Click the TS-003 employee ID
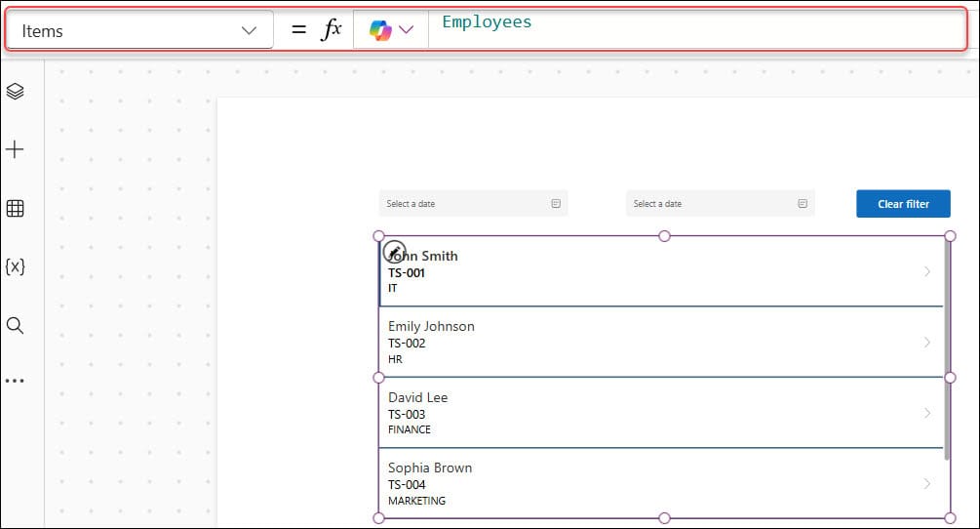The width and height of the screenshot is (980, 529). point(407,415)
